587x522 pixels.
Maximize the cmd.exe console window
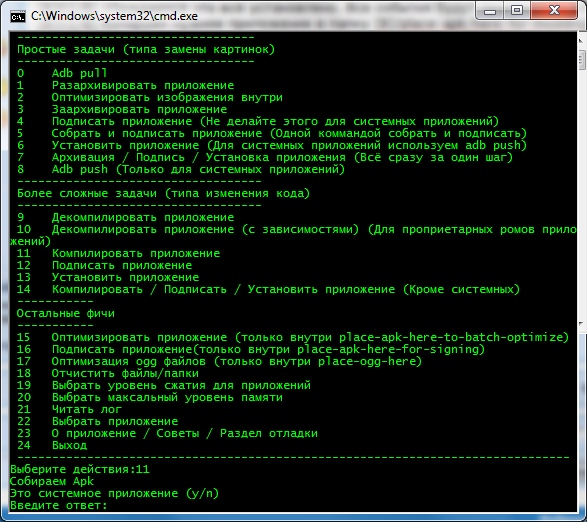pyautogui.click(x=517, y=11)
